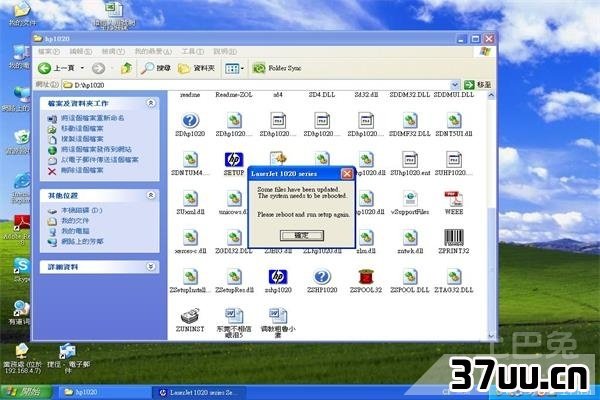
Task: Click the 將這個檔案重新命名 rename link
Action: [93, 118]
